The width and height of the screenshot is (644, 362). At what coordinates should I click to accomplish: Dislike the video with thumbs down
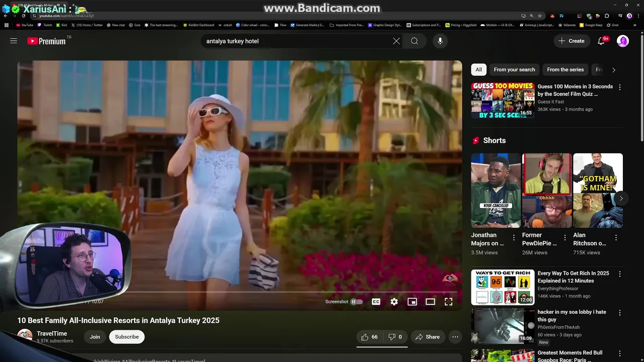[x=395, y=337]
